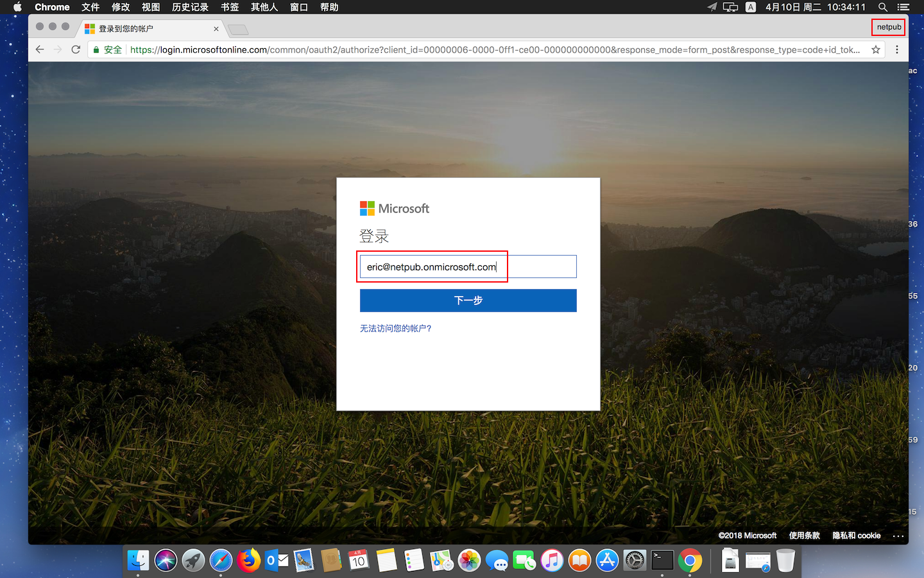Open the Apple menu
924x578 pixels.
click(x=17, y=7)
